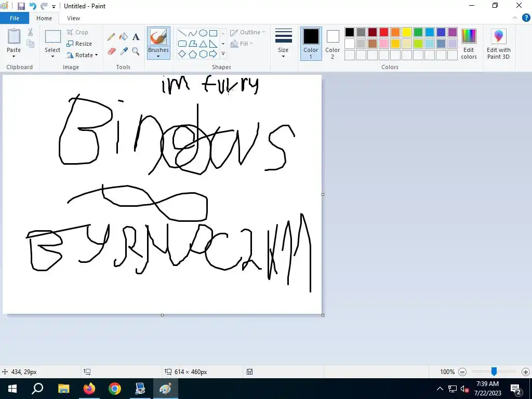
Task: Switch to the View tab
Action: [73, 18]
